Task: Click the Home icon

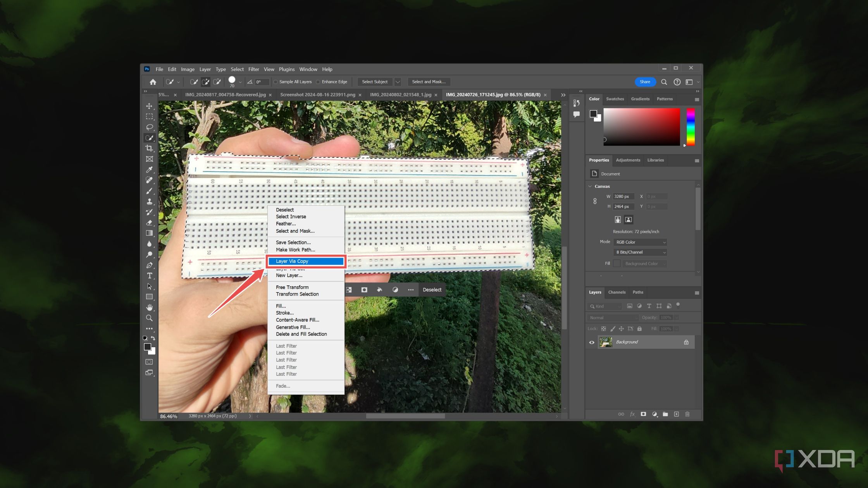Action: [153, 82]
